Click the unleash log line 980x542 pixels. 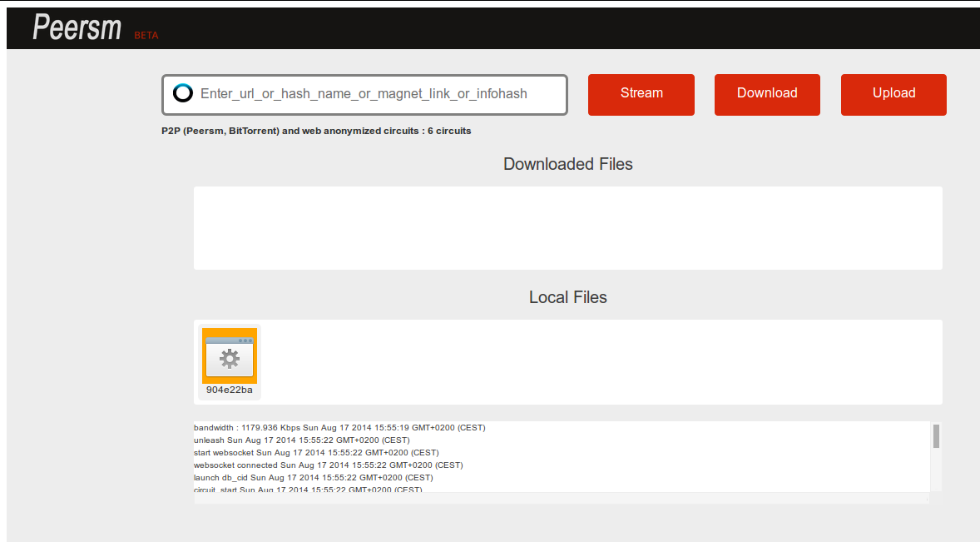pyautogui.click(x=302, y=440)
